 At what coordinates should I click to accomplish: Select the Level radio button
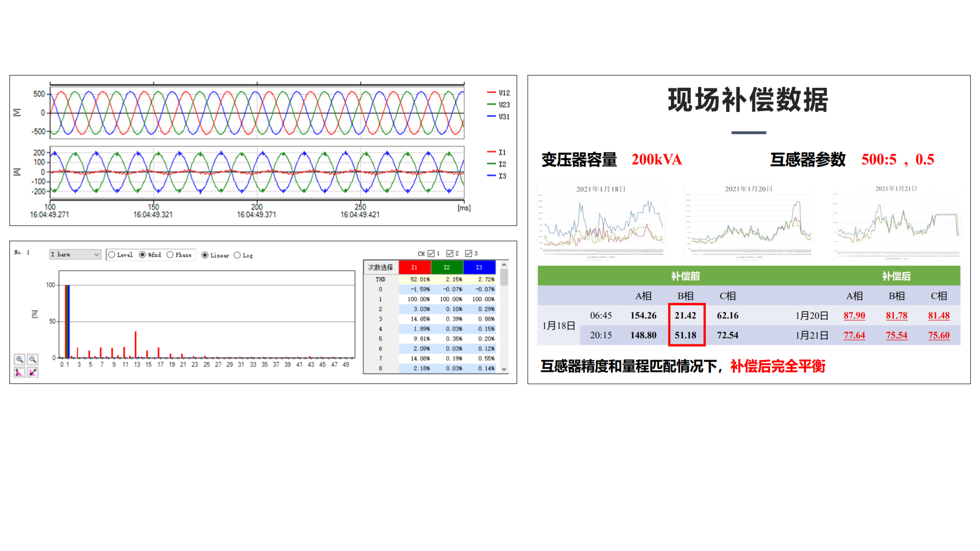click(112, 255)
